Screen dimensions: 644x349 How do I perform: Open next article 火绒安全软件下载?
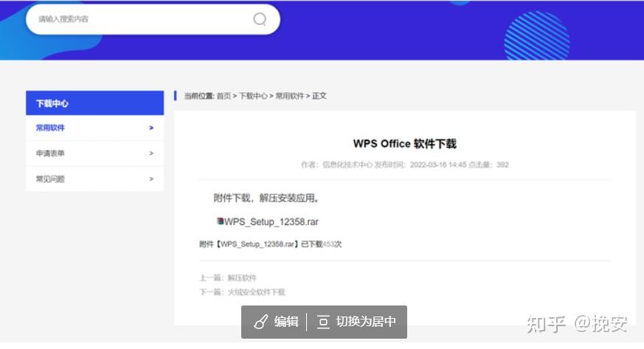click(256, 292)
